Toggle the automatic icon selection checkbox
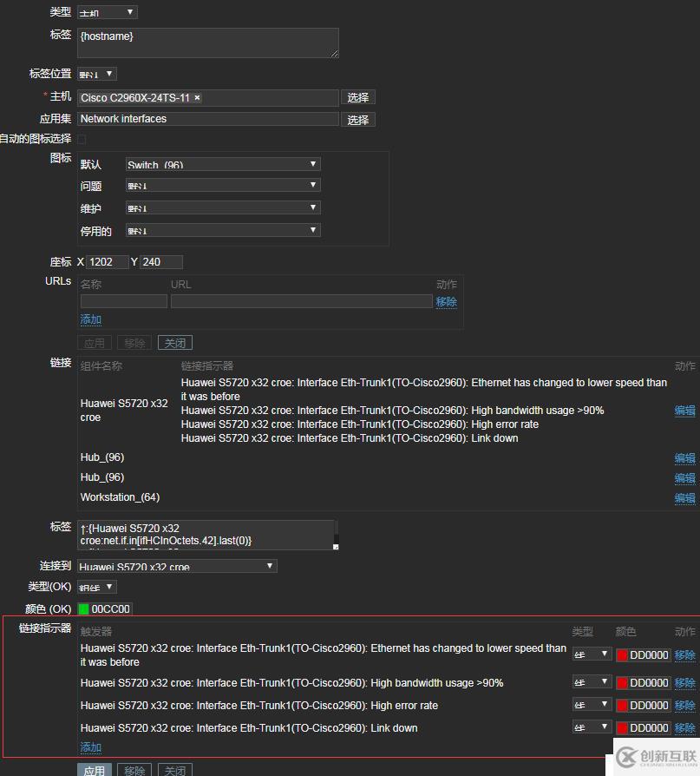Screen dimensions: 700x776 tap(82, 139)
